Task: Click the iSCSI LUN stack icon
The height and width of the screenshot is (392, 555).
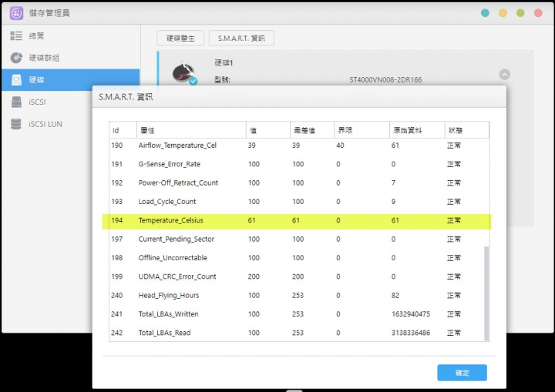Action: [x=16, y=124]
